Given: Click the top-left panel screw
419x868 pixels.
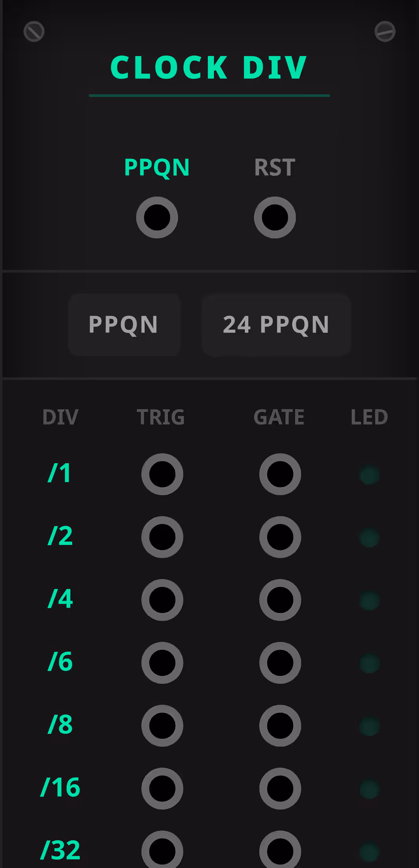Looking at the screenshot, I should pyautogui.click(x=34, y=32).
